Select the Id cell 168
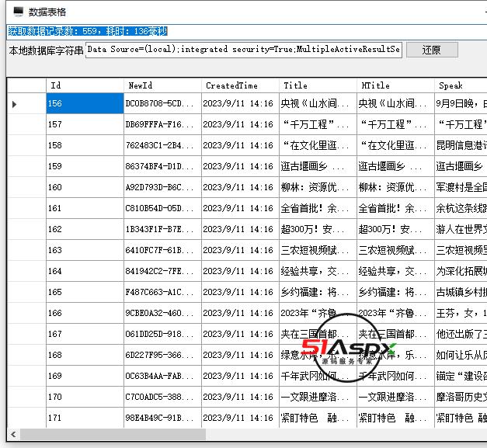The width and height of the screenshot is (487, 448). 85,355
